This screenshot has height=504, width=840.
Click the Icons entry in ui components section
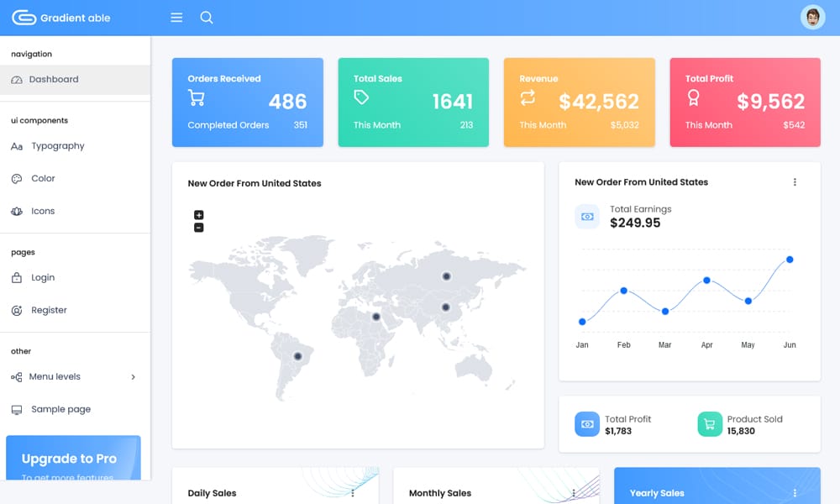(x=42, y=211)
